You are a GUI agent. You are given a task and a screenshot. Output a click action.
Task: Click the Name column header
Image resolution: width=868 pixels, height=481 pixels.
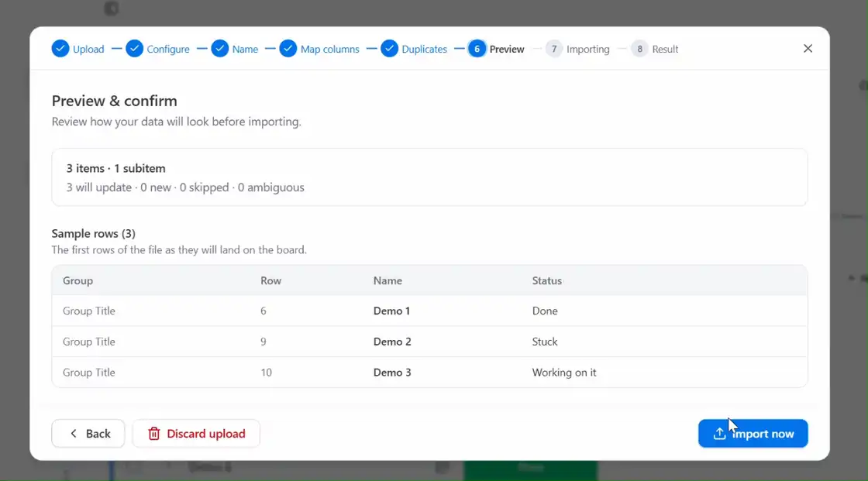tap(387, 280)
